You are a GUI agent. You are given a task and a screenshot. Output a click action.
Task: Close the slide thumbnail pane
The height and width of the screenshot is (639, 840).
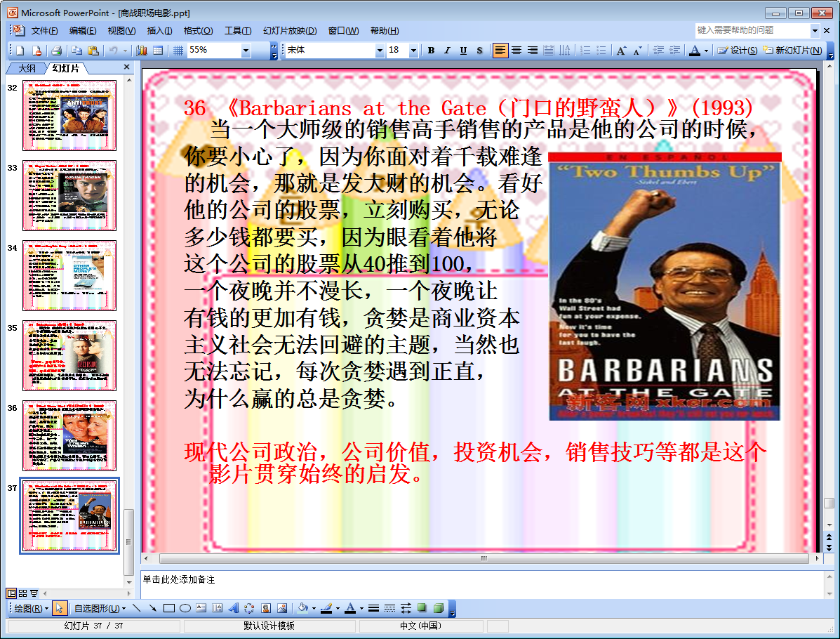coord(126,67)
